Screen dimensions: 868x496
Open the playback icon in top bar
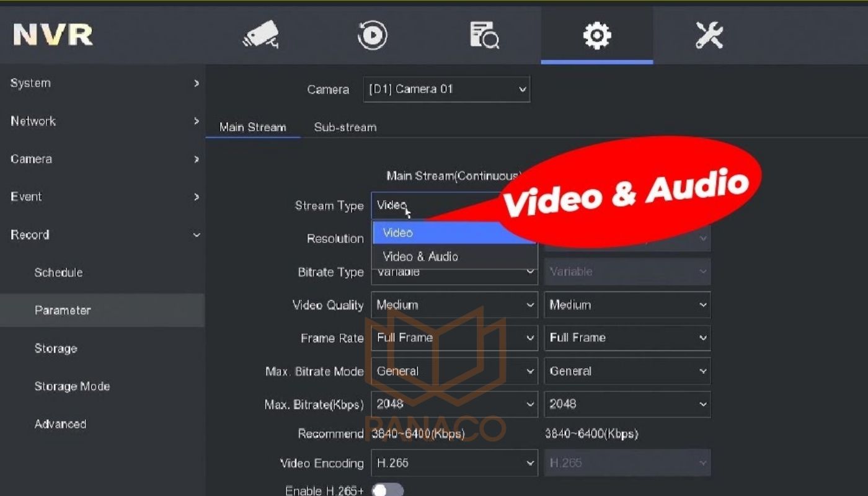(x=372, y=35)
